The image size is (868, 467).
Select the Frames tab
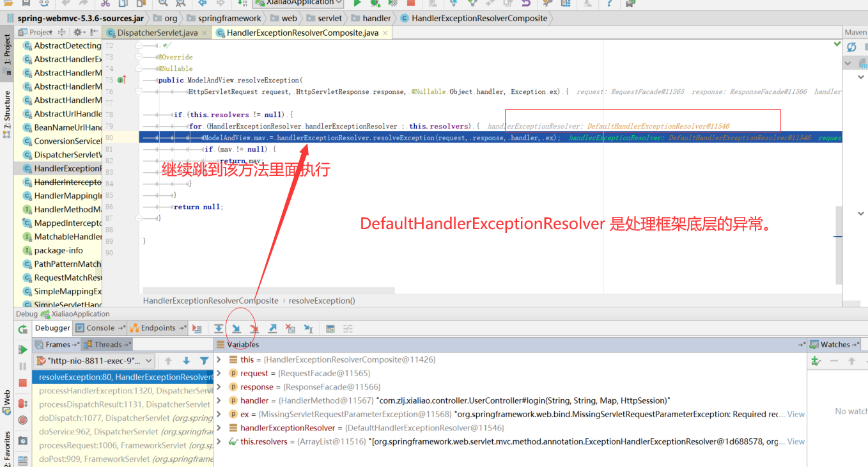58,345
